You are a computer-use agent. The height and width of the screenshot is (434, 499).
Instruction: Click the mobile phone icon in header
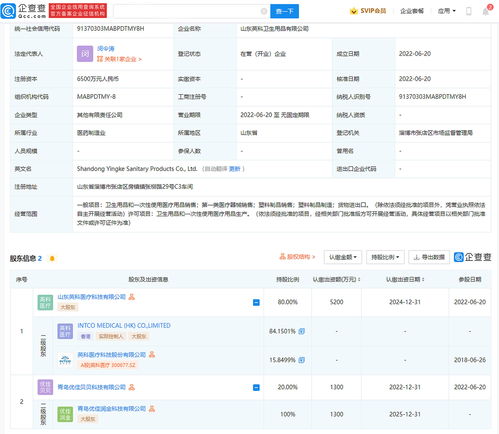point(468,11)
